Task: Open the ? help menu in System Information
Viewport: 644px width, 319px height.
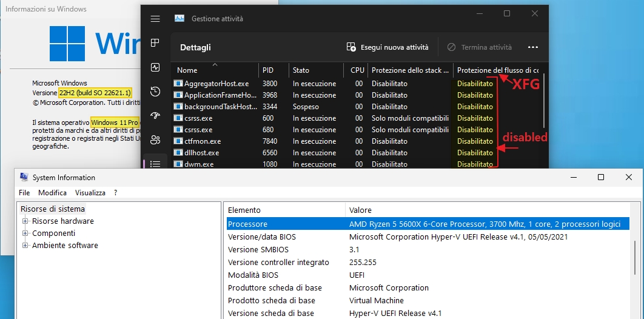Action: click(x=115, y=192)
